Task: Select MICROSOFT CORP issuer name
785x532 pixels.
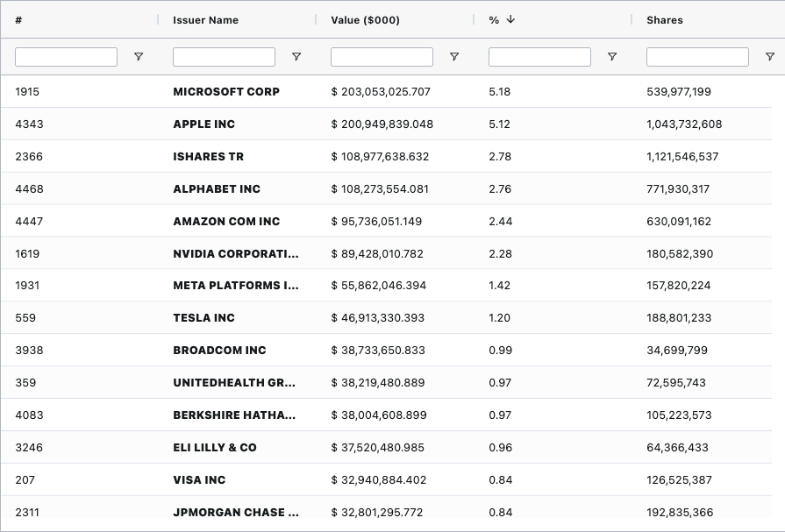Action: tap(226, 91)
